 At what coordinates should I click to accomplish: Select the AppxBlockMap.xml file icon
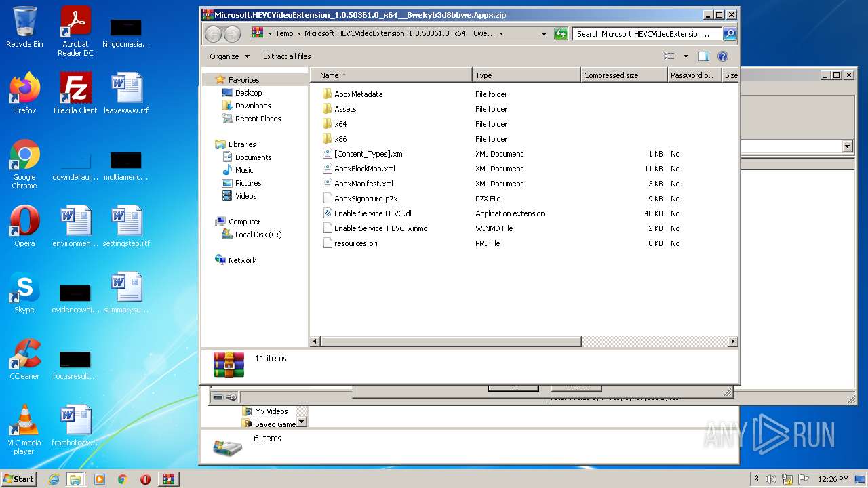pyautogui.click(x=327, y=169)
